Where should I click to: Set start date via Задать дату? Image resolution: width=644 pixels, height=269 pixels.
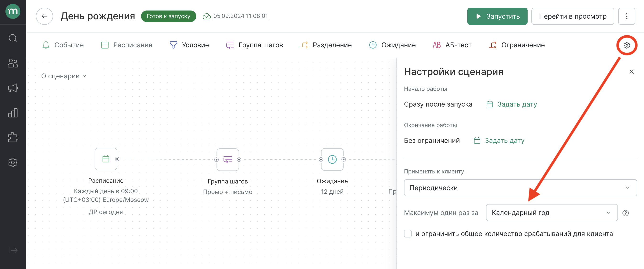click(x=512, y=104)
